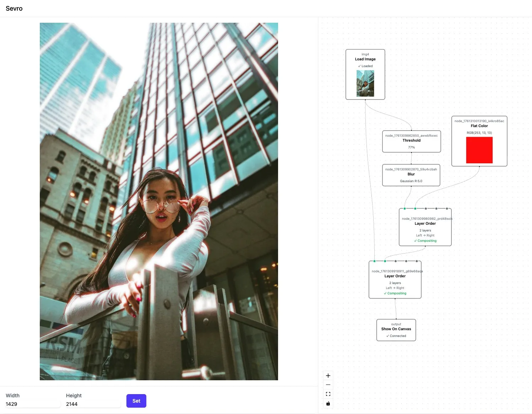
Task: Click the Loaded status text
Action: [x=365, y=66]
